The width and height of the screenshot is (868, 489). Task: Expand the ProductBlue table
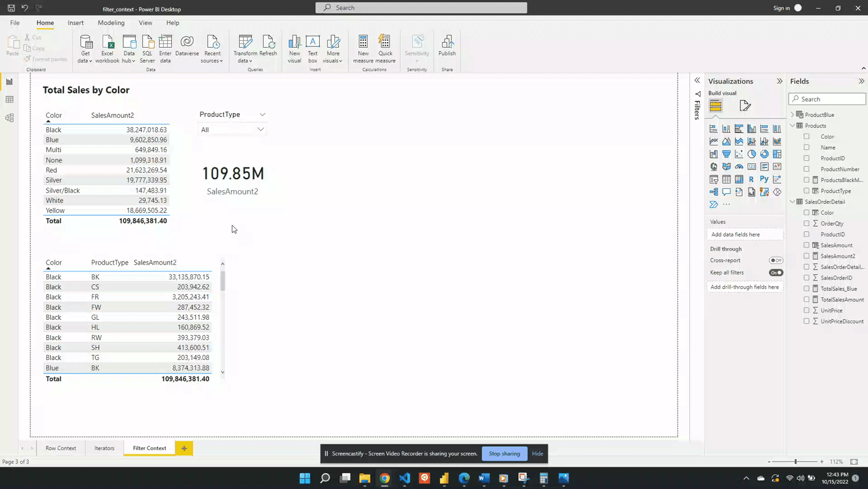tap(793, 115)
